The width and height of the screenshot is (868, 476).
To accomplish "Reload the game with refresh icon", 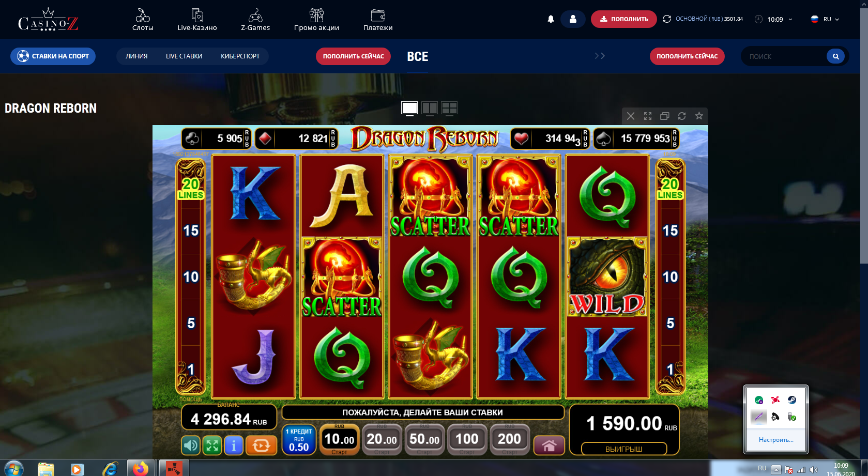I will pos(682,116).
